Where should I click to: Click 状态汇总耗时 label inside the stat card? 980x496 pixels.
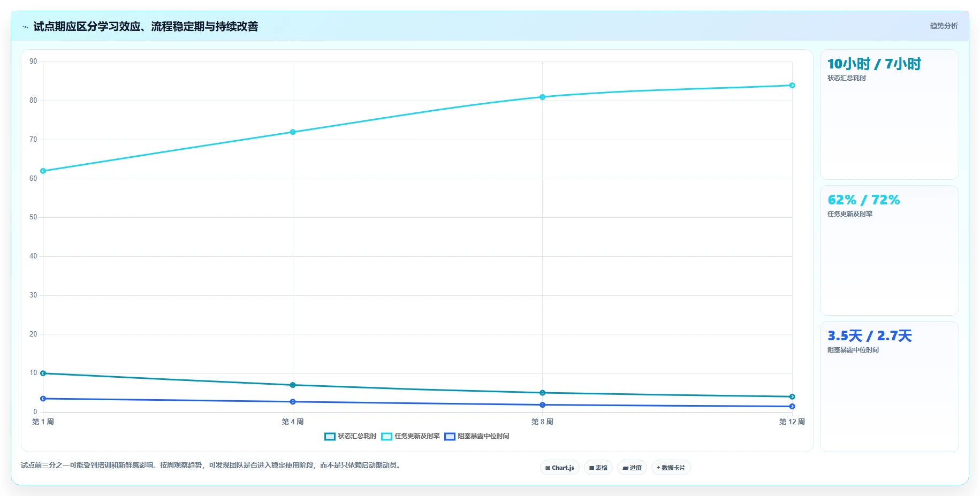(847, 78)
